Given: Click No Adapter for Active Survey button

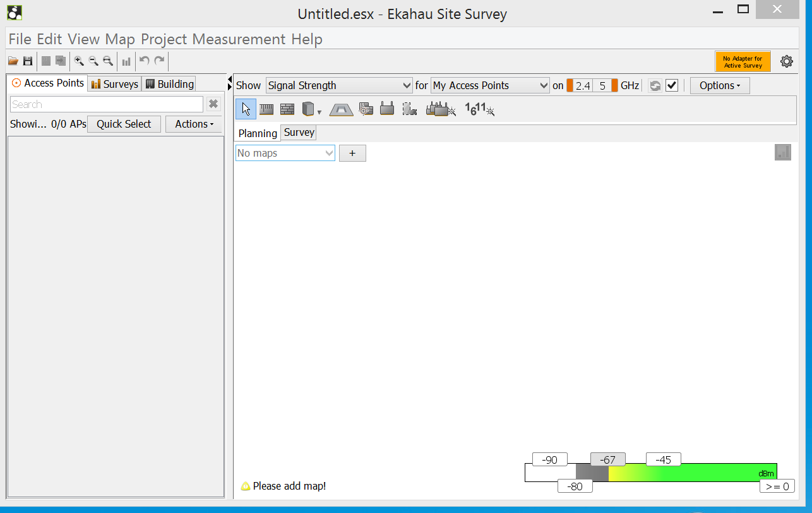Looking at the screenshot, I should coord(743,62).
